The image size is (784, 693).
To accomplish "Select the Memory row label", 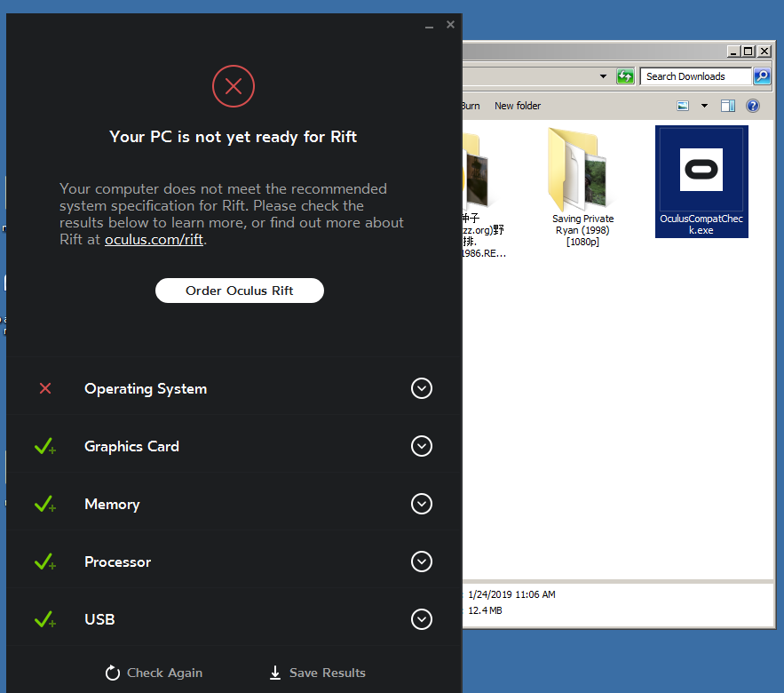I will point(112,505).
